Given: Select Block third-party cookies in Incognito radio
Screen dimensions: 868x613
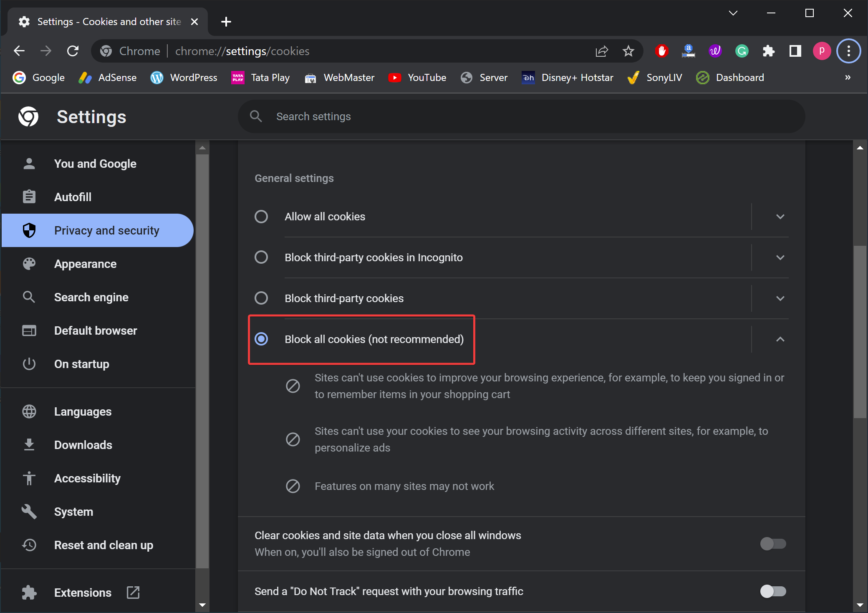Looking at the screenshot, I should pyautogui.click(x=261, y=257).
